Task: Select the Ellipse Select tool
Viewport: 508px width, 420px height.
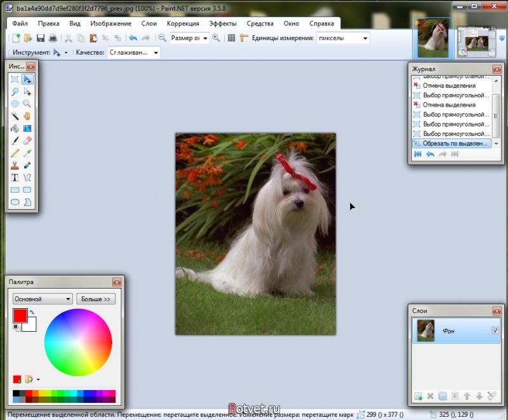Action: (x=15, y=104)
